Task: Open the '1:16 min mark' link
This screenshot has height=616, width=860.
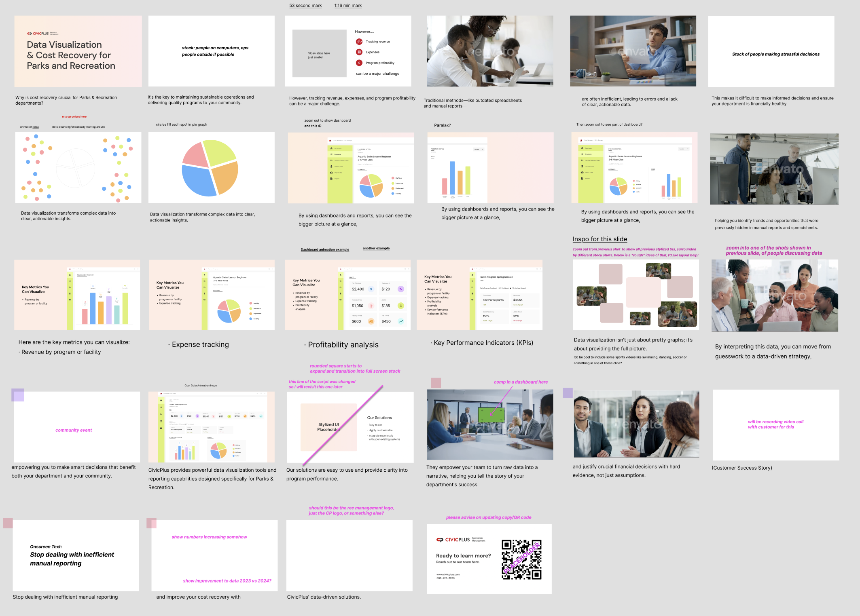Action: [348, 6]
